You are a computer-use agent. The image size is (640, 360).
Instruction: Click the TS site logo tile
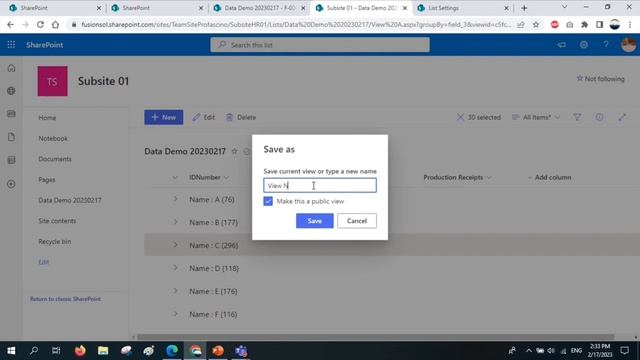(x=53, y=81)
